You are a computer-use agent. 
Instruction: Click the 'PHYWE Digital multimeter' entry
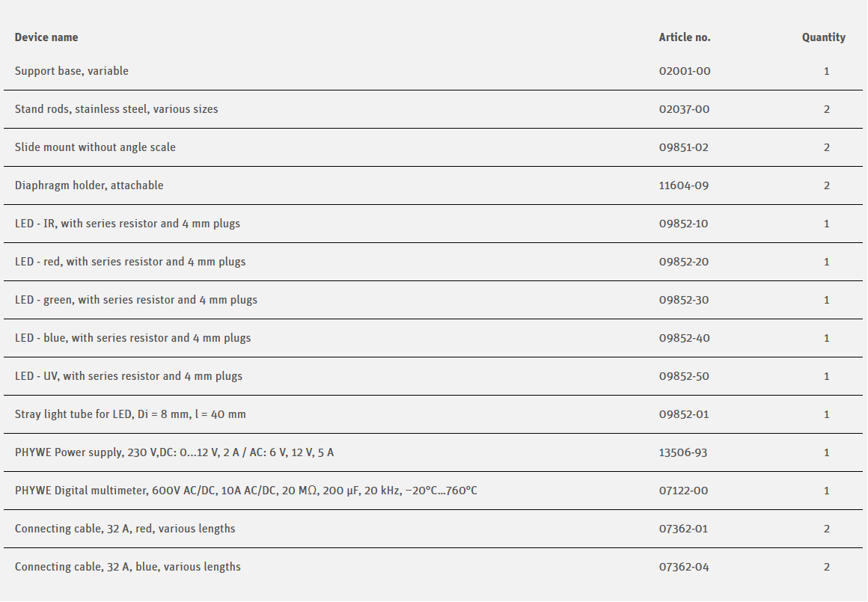[246, 491]
